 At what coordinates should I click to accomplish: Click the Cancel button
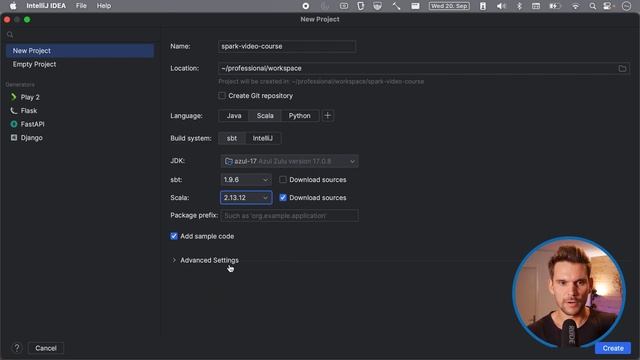(46, 348)
